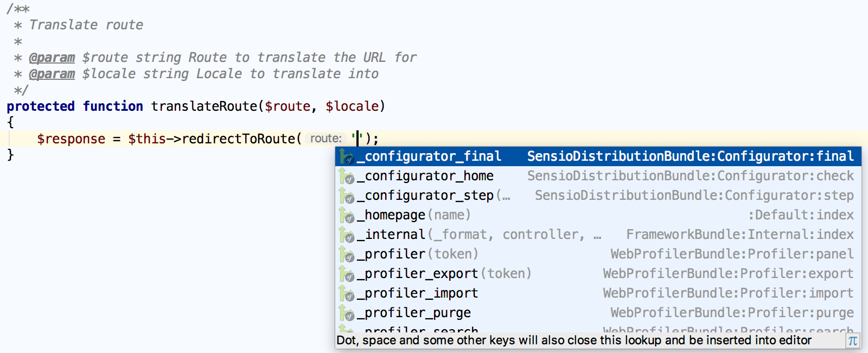The image size is (868, 353).
Task: Select the highlighted _configurator_final completion entry
Action: pos(430,157)
